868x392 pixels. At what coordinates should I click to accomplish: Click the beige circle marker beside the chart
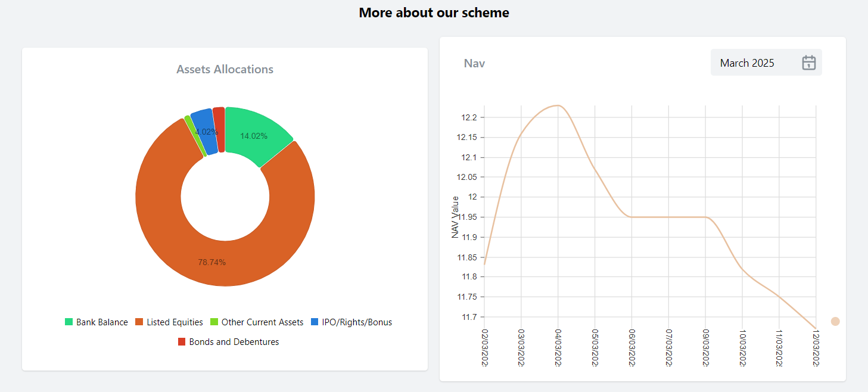[x=835, y=322]
